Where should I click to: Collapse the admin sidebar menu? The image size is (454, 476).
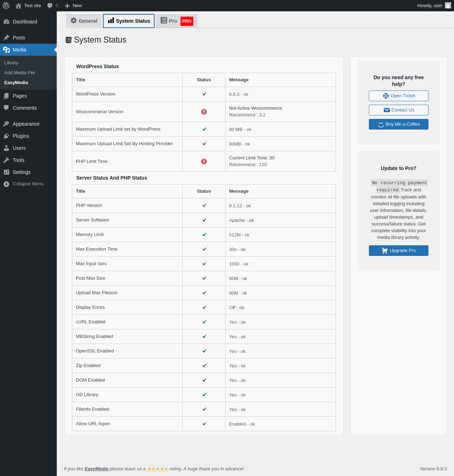click(x=28, y=184)
